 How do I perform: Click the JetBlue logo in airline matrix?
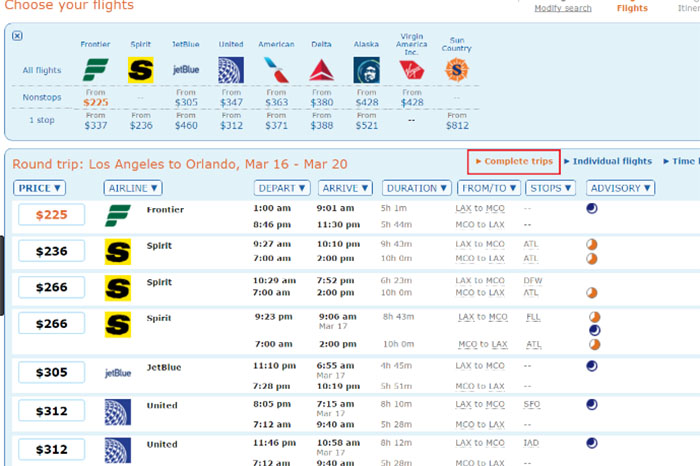[186, 69]
